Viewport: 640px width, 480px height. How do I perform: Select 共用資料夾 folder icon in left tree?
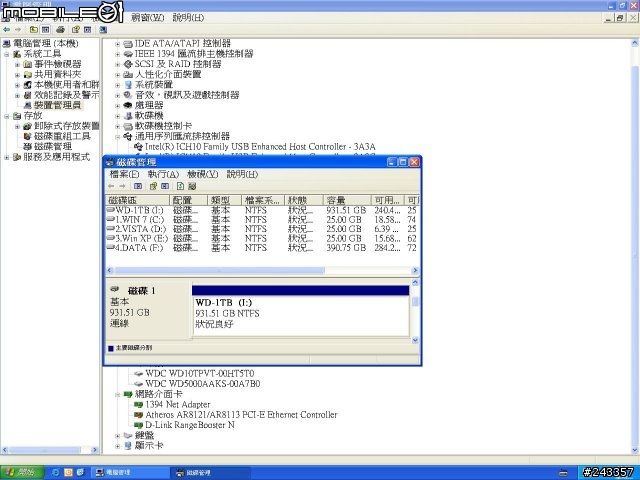point(27,74)
